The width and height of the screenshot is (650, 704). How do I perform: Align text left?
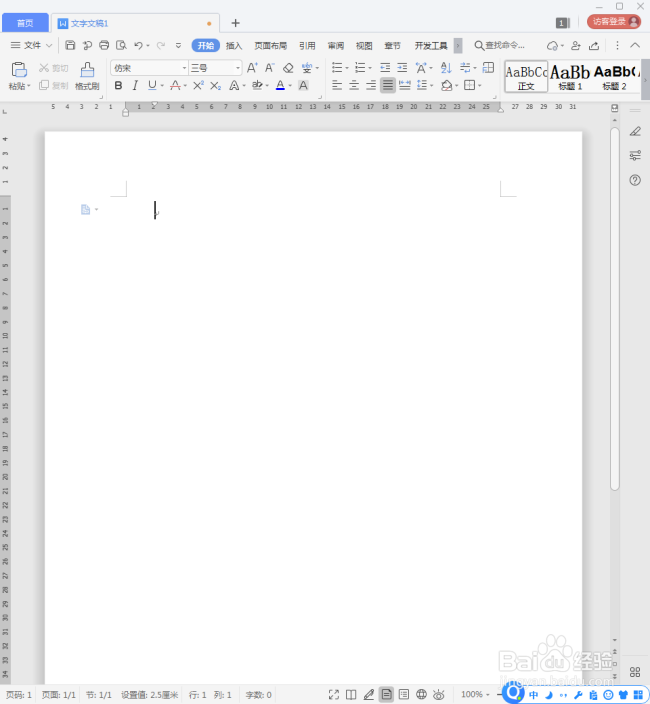pos(337,85)
